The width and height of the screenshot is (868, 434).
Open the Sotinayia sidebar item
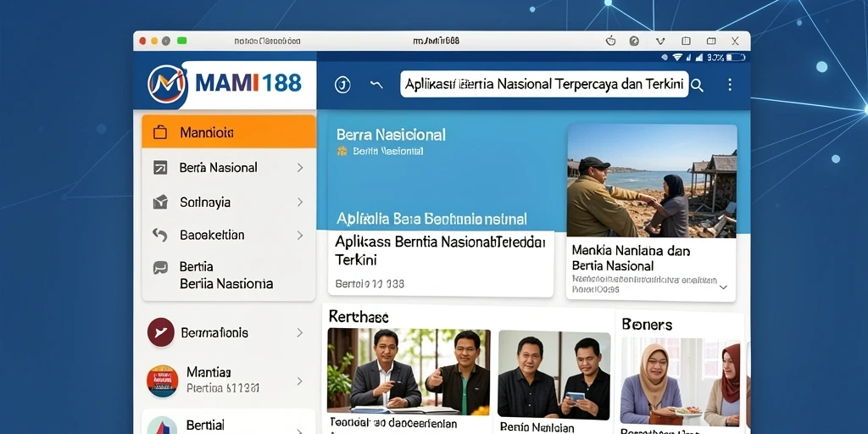[229, 202]
